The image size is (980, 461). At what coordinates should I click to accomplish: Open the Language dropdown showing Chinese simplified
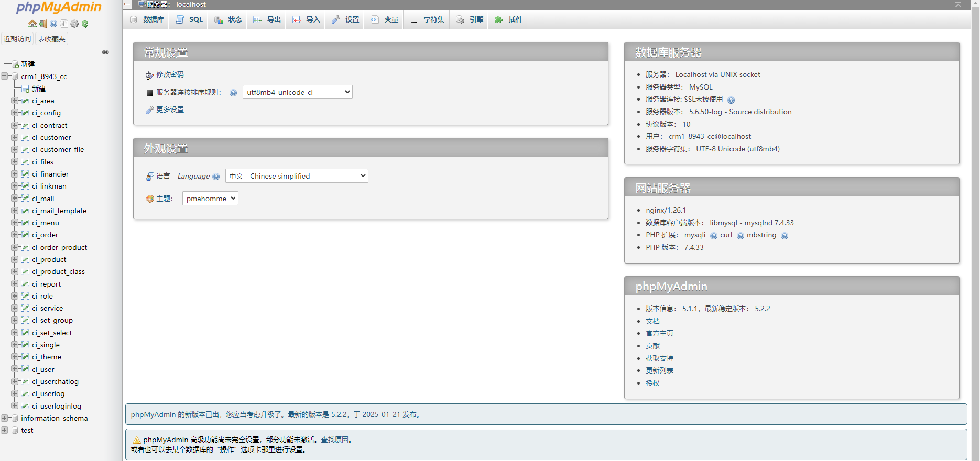coord(297,176)
